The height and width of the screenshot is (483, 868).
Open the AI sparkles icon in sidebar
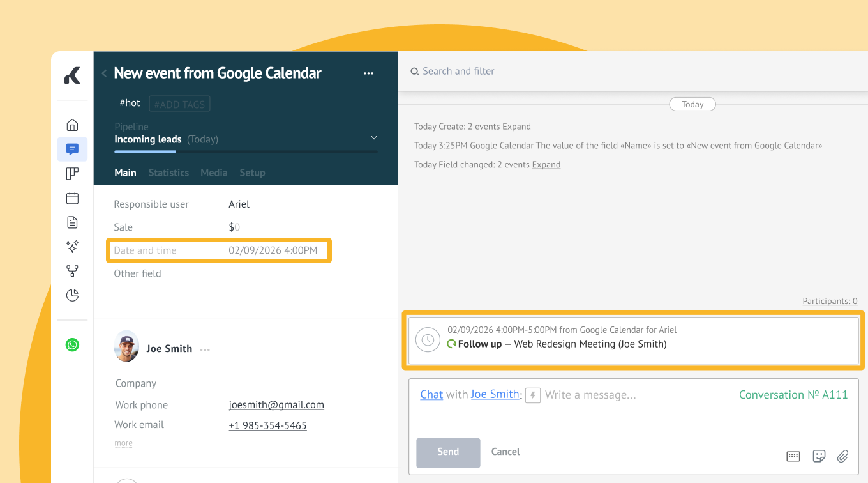coord(72,247)
